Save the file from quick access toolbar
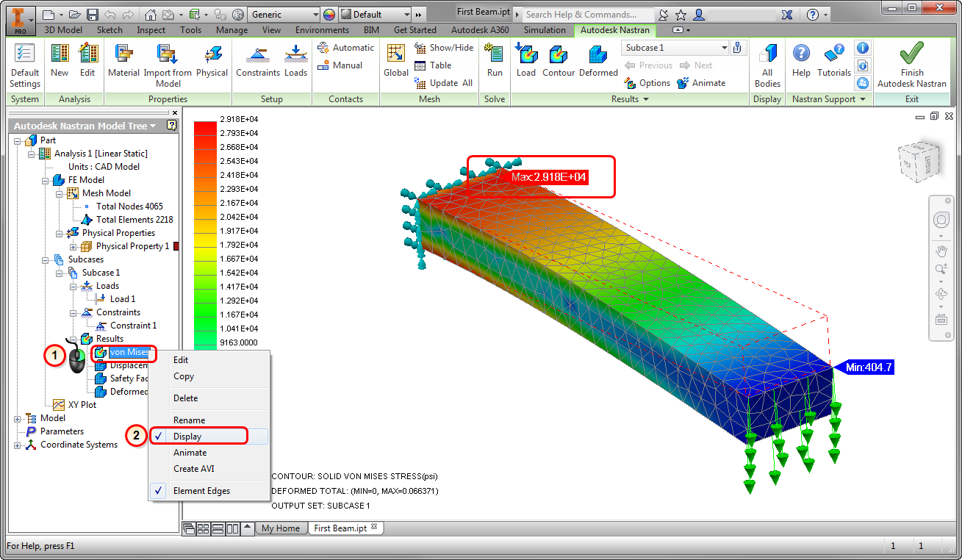Image resolution: width=962 pixels, height=560 pixels. (x=93, y=14)
